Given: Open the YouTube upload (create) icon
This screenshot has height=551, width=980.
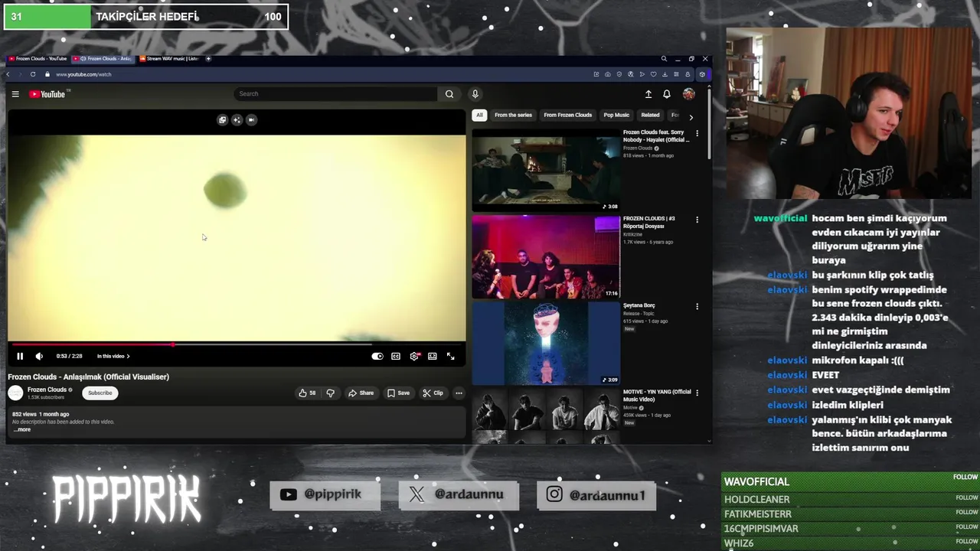Looking at the screenshot, I should tap(648, 94).
